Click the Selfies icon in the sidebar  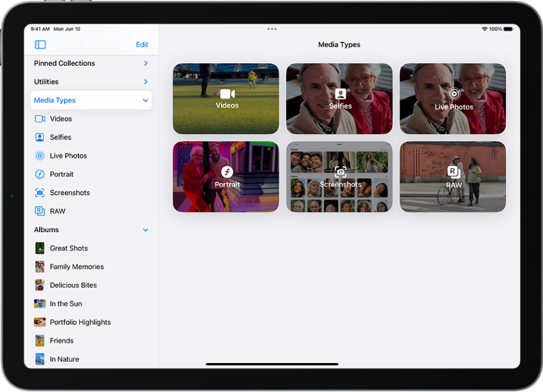pyautogui.click(x=39, y=137)
